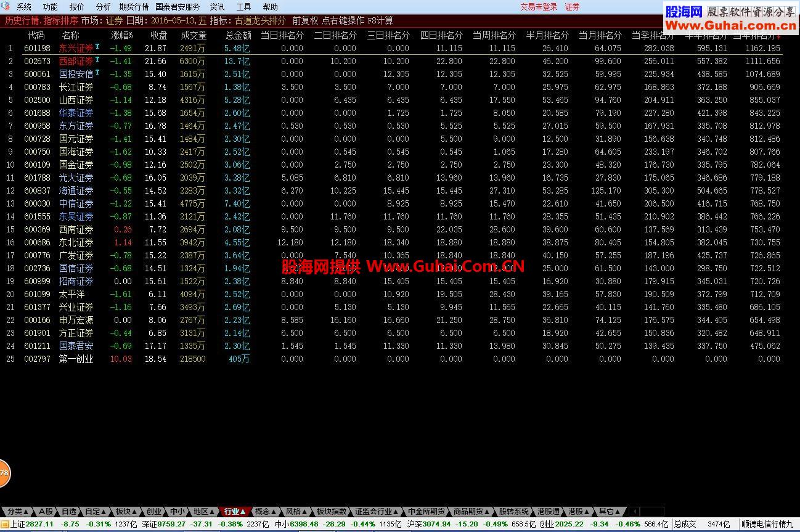Image resolution: width=800 pixels, height=532 pixels.
Task: Click the small icon left of 上证 index
Action: [4, 524]
